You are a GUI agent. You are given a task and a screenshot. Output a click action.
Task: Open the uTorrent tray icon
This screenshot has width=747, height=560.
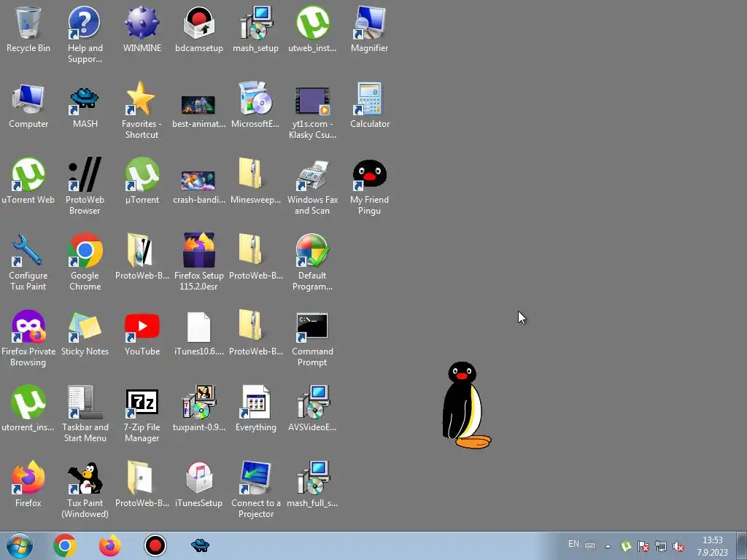click(x=626, y=546)
